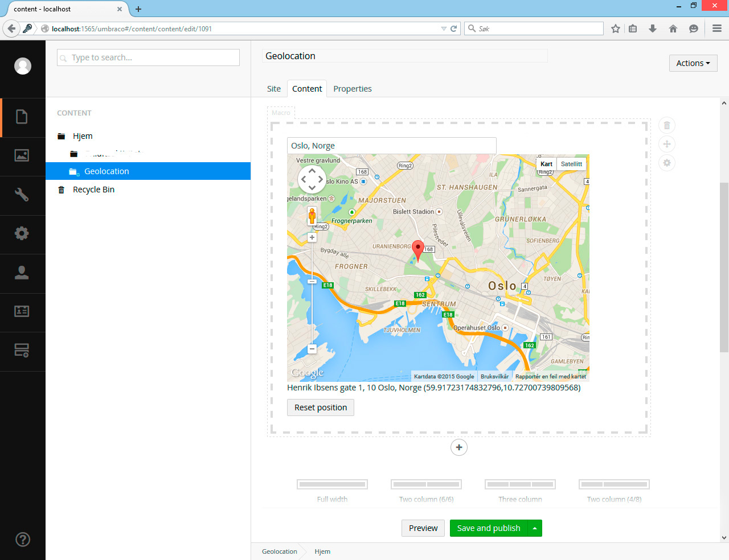The image size is (729, 560).
Task: Switch map to Satellitt view
Action: click(x=571, y=164)
